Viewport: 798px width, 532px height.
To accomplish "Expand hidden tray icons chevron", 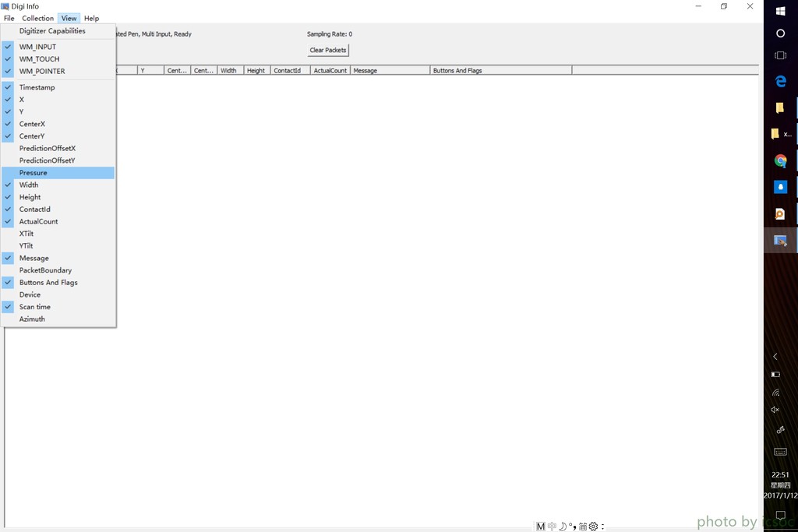I will [775, 357].
